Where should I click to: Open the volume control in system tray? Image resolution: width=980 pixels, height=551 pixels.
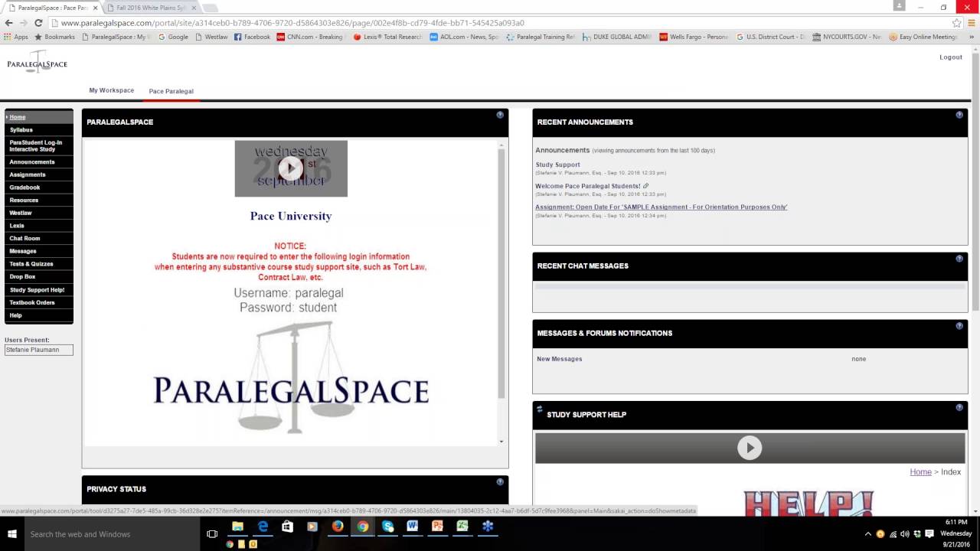[904, 534]
